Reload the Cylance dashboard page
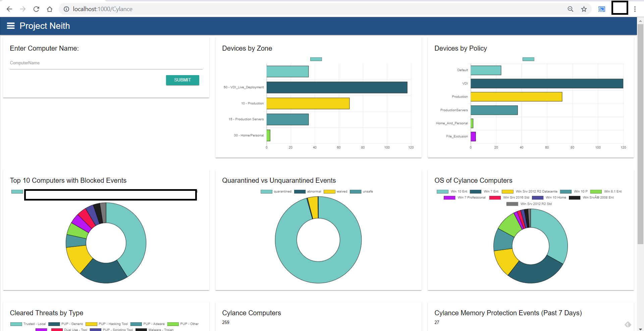The image size is (644, 331). click(36, 9)
